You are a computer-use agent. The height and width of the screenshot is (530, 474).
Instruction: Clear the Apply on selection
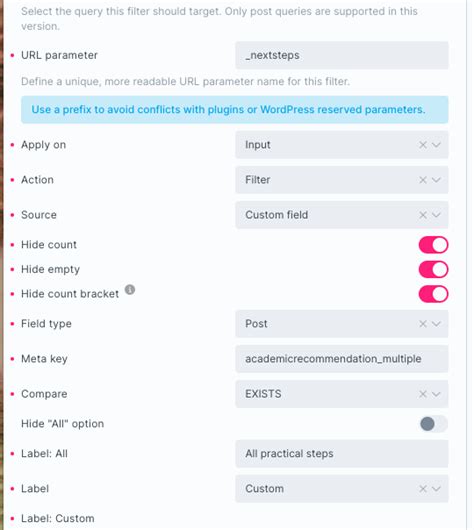(423, 145)
